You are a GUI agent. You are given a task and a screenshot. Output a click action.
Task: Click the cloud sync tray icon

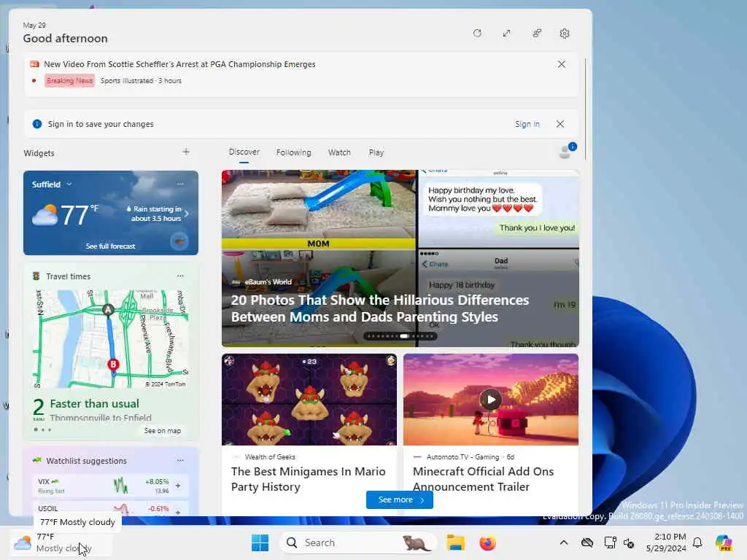tap(587, 542)
